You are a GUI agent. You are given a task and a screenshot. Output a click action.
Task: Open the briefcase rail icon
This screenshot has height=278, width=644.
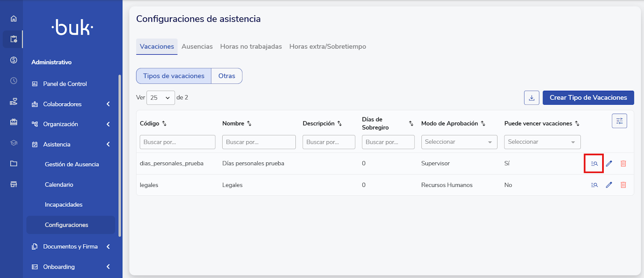14,122
